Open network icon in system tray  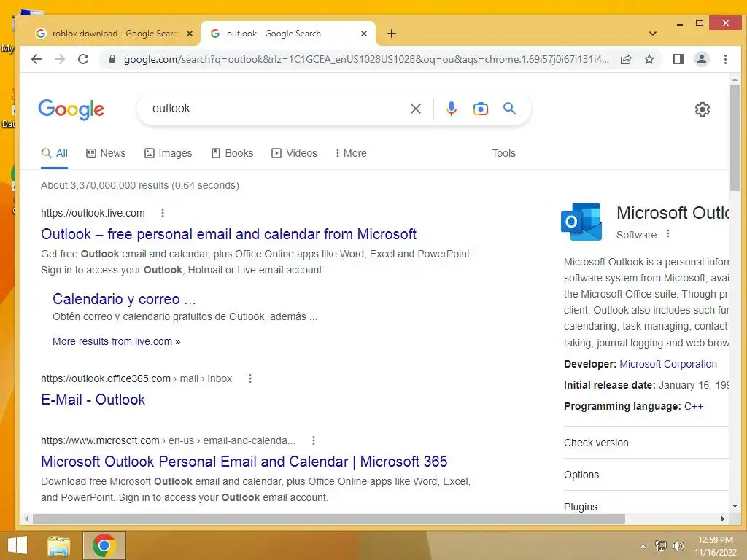(x=661, y=545)
